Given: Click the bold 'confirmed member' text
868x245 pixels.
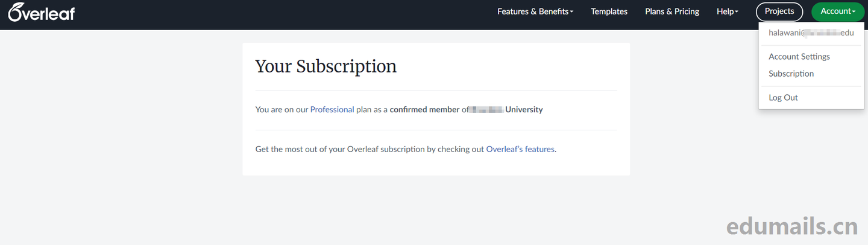Looking at the screenshot, I should point(425,110).
